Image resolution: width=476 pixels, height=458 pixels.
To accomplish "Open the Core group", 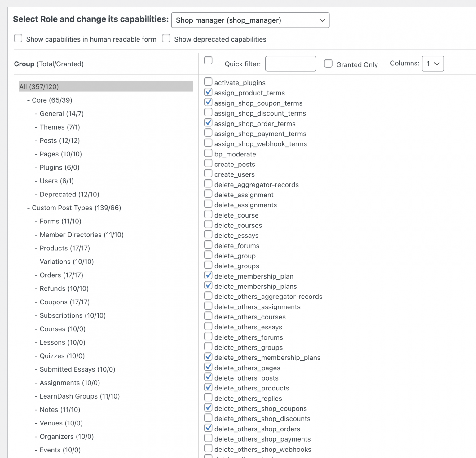I will click(51, 100).
